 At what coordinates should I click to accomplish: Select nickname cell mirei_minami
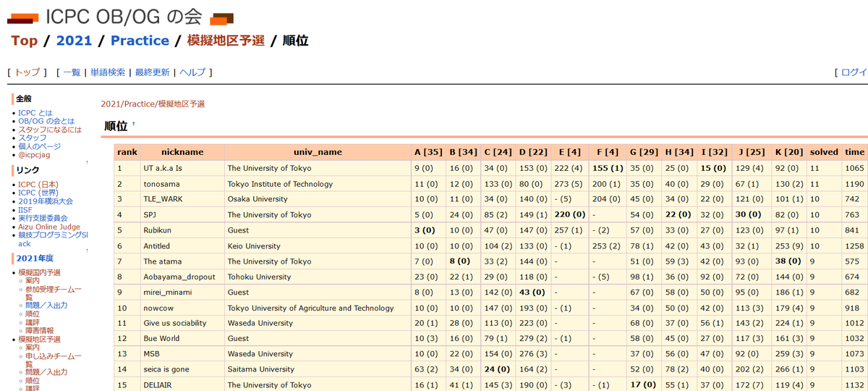coord(182,293)
